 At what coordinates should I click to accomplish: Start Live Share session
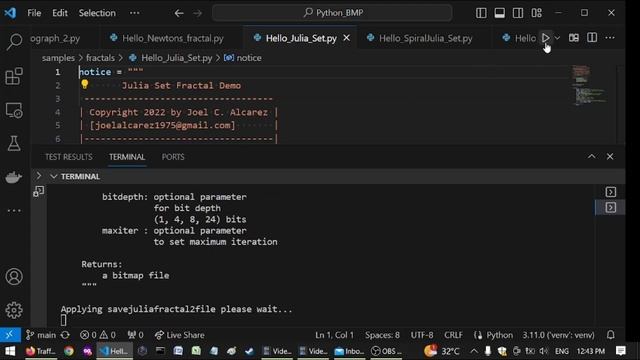point(180,335)
